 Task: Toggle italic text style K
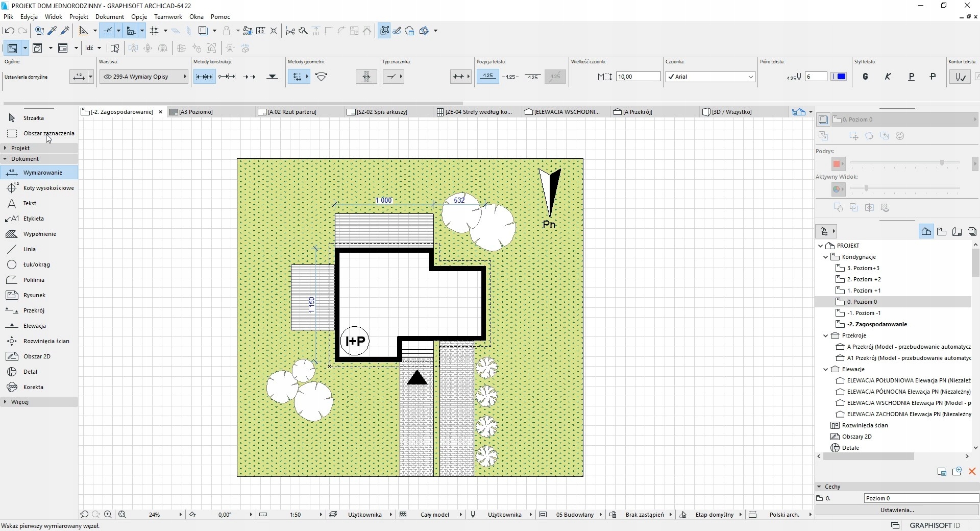point(888,77)
